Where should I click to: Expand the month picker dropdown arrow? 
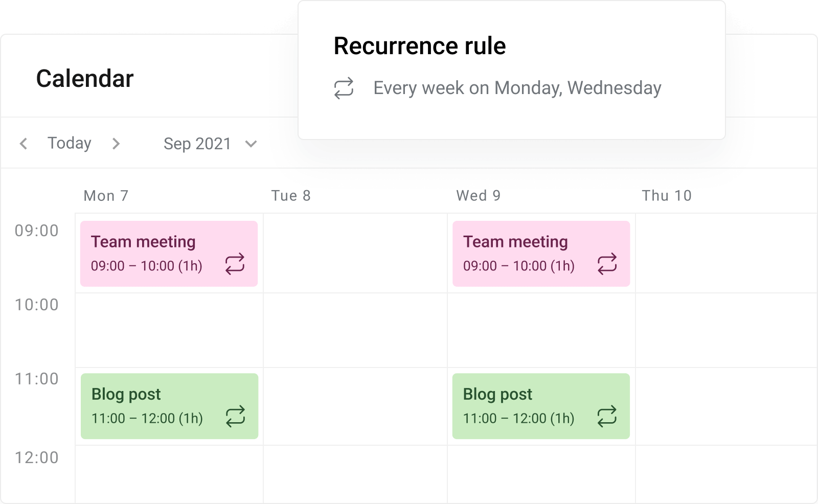click(x=251, y=145)
